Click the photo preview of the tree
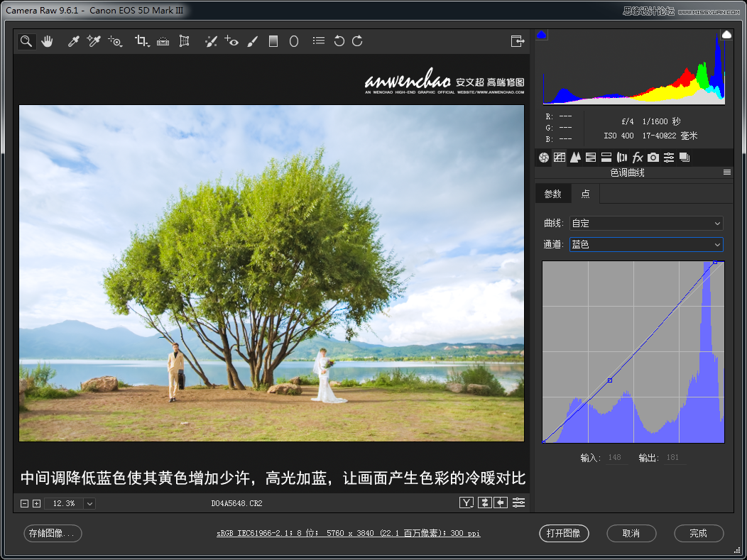 pos(271,273)
